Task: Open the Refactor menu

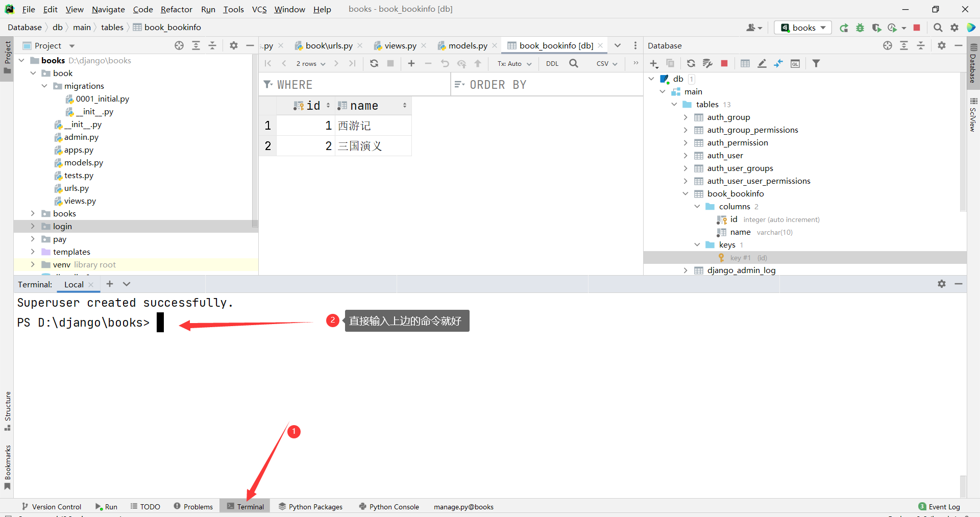Action: (x=177, y=9)
